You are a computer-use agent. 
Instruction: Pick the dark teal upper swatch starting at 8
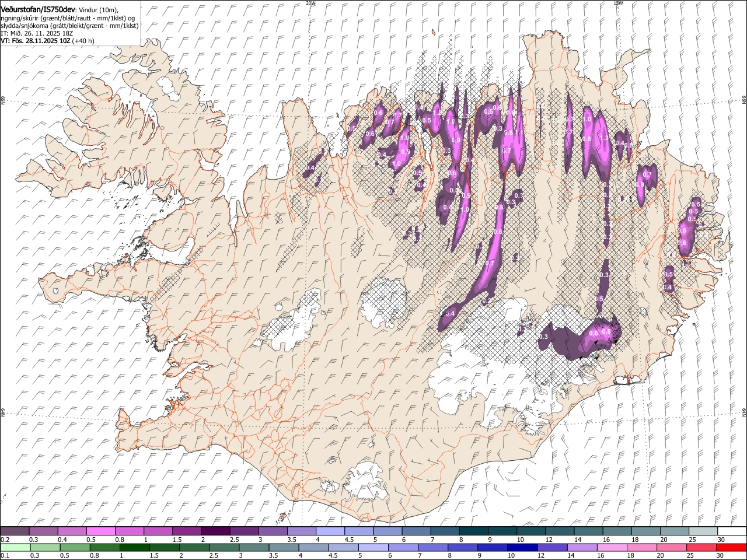(473, 531)
